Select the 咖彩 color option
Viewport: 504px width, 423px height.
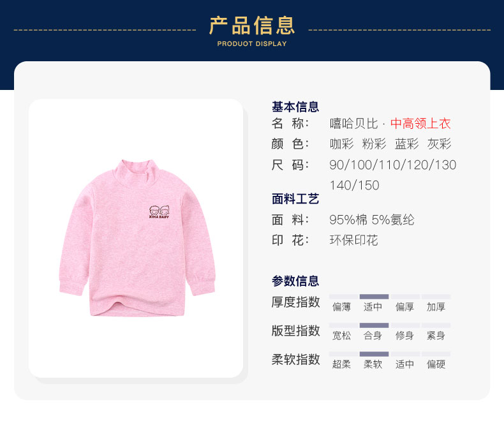[341, 144]
